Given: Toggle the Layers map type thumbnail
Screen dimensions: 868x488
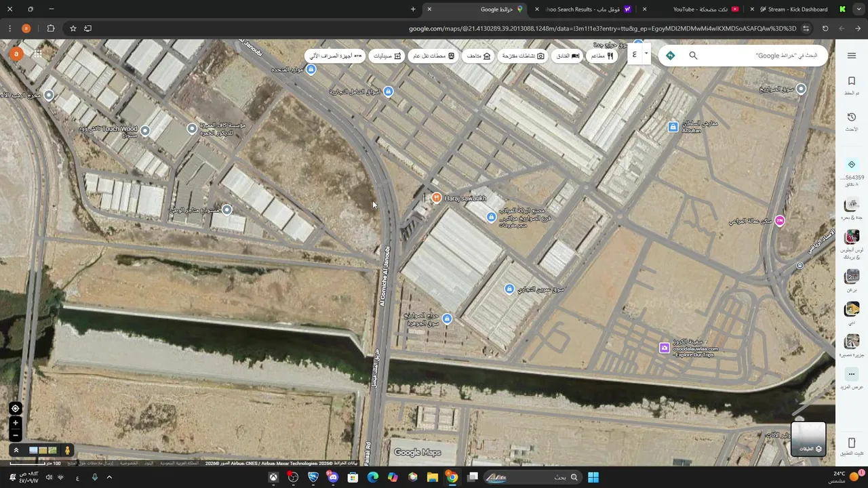Looking at the screenshot, I should pos(808,439).
